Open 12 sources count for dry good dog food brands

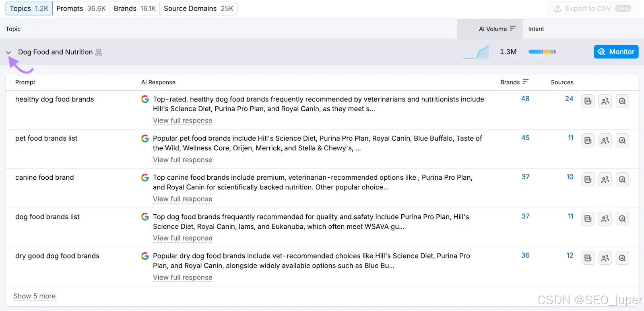570,255
